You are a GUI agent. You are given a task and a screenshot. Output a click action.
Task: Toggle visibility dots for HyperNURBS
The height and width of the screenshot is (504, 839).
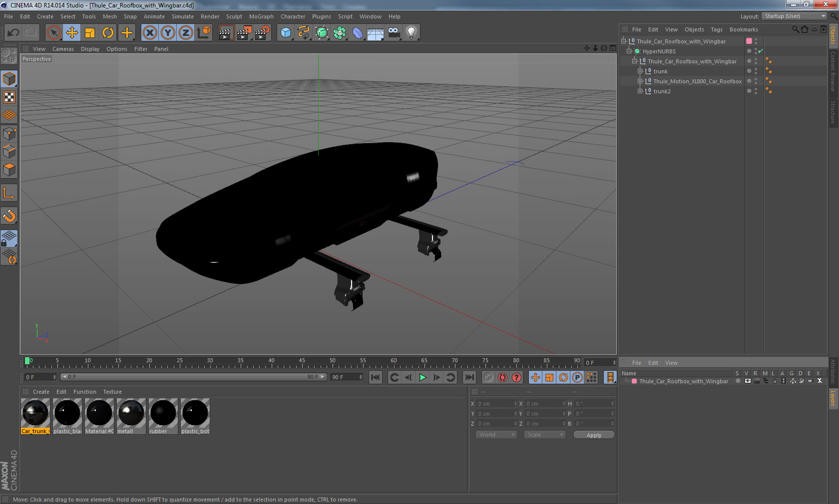[x=756, y=51]
